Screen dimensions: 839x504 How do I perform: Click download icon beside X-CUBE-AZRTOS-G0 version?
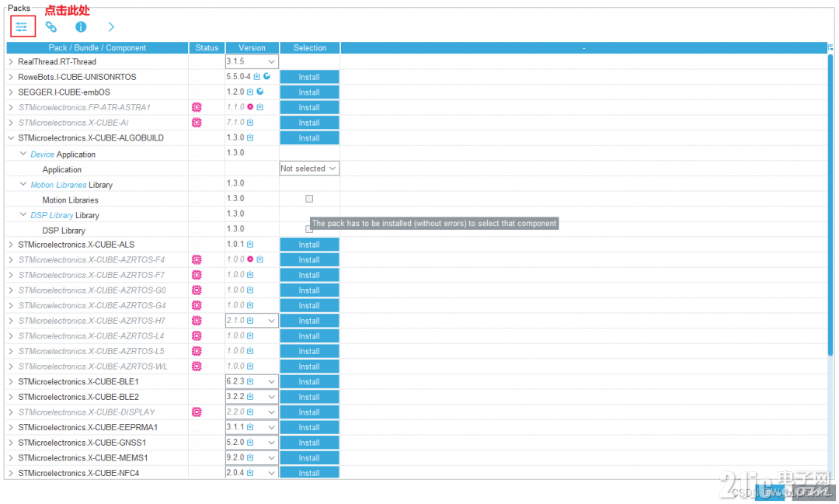pos(250,290)
